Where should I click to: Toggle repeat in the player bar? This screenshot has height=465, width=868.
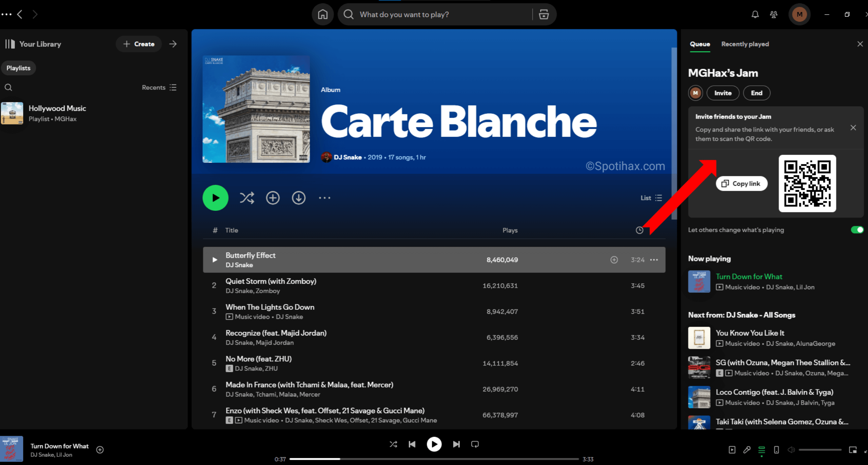[x=475, y=444]
